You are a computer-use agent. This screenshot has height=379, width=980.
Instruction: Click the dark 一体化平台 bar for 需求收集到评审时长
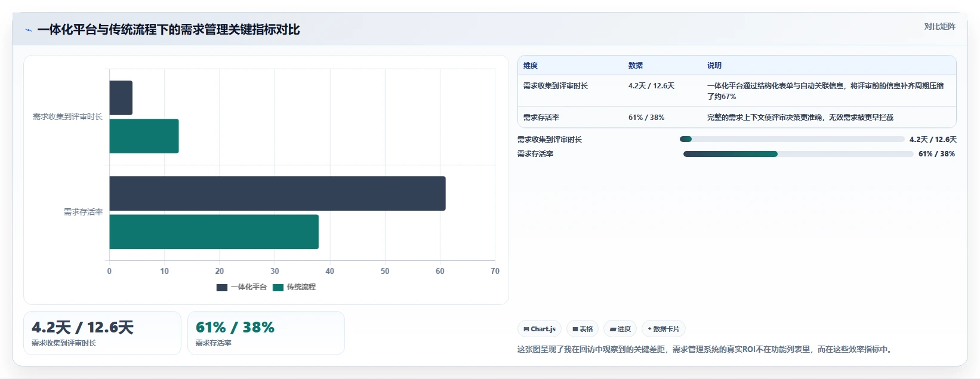click(121, 98)
